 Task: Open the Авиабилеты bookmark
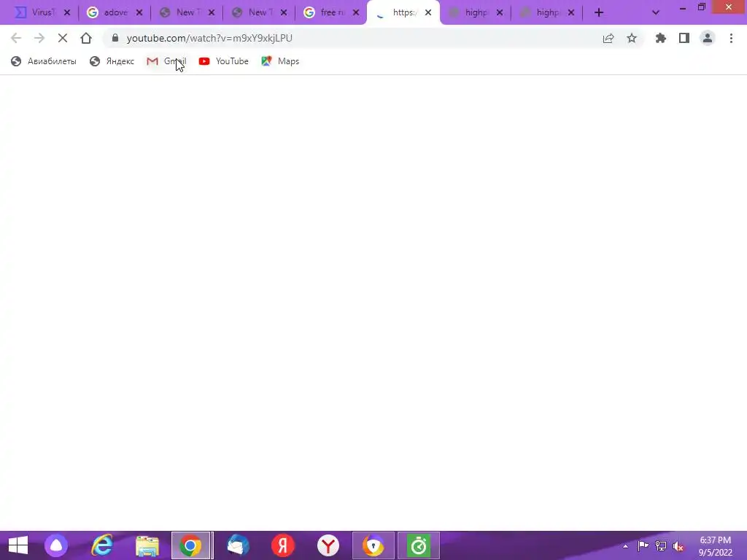(43, 61)
